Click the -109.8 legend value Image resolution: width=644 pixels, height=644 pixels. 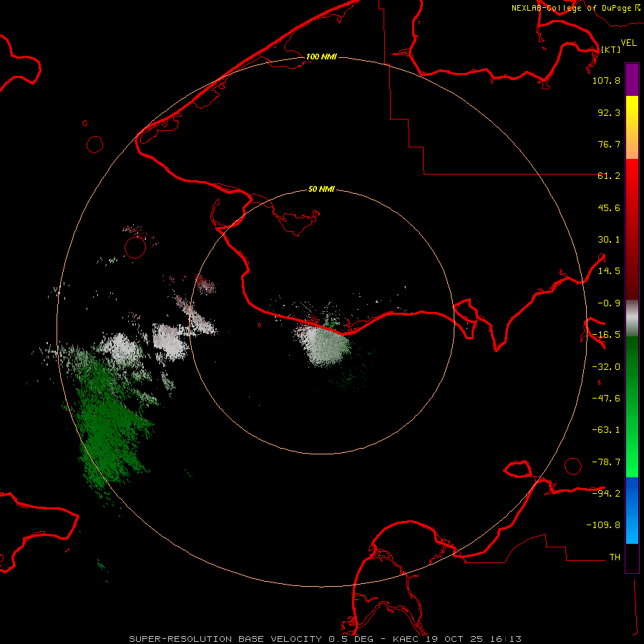(x=603, y=525)
